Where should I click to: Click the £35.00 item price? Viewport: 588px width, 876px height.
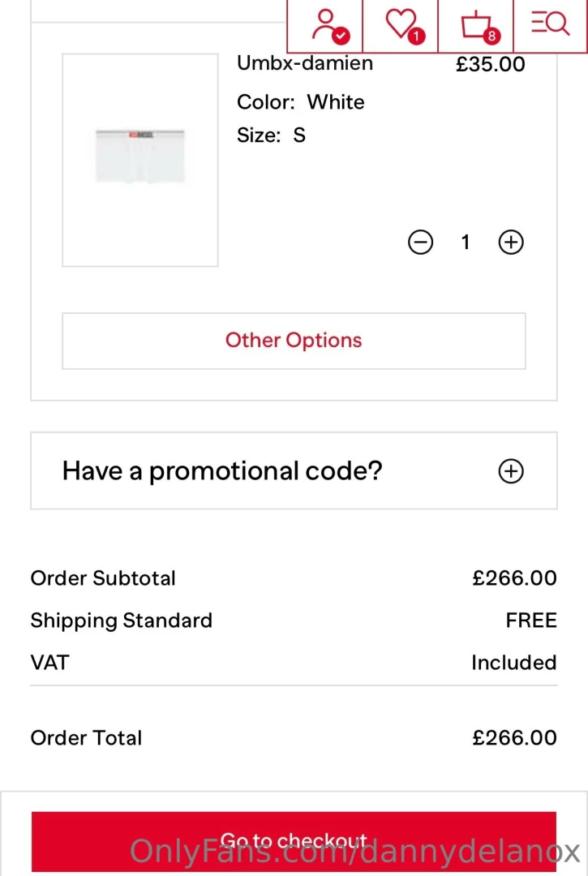(x=490, y=65)
